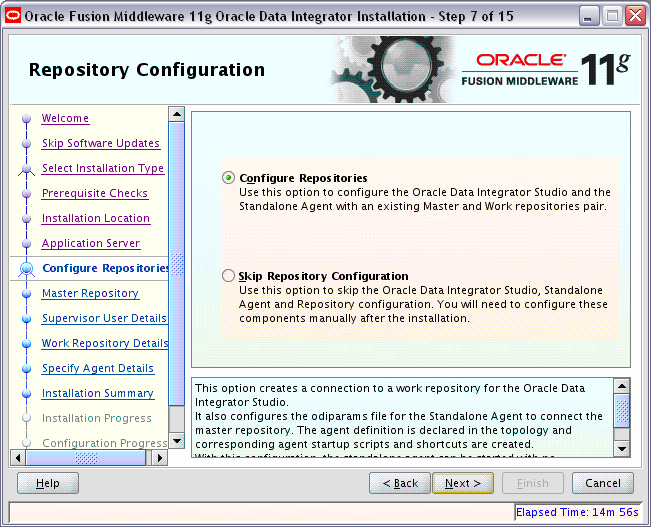Viewport: 651px width, 527px height.
Task: Click the Select Installation Type step marker icon
Action: pos(27,169)
